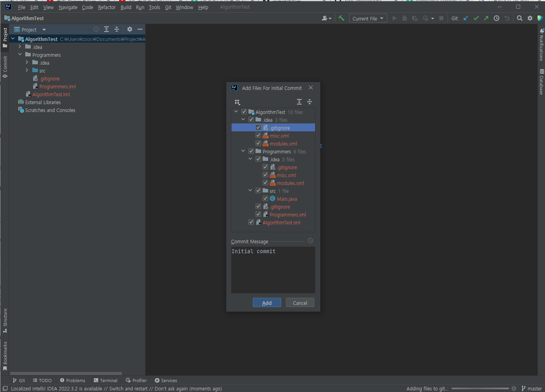Click the master branch widget
Viewport: 545px width, 392px height.
532,388
